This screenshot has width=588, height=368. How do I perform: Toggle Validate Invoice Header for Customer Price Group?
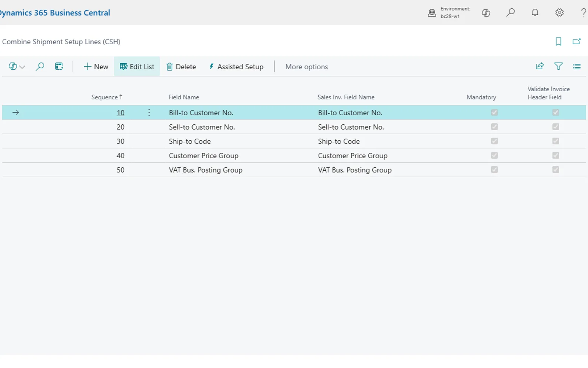coord(556,155)
